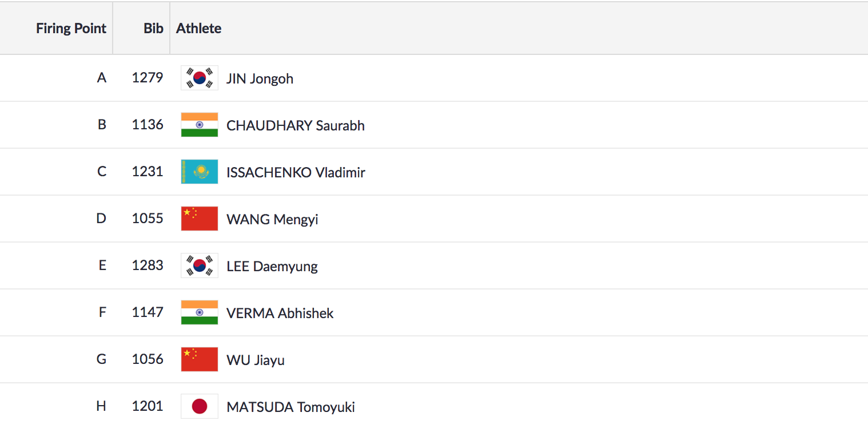Click the Kazakhstan flag beside ISSACHENKO Vladimir
The height and width of the screenshot is (436, 868).
pos(200,172)
